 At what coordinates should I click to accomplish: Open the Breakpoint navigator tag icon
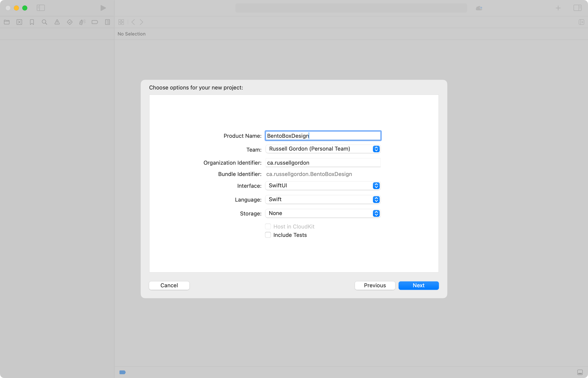(95, 22)
